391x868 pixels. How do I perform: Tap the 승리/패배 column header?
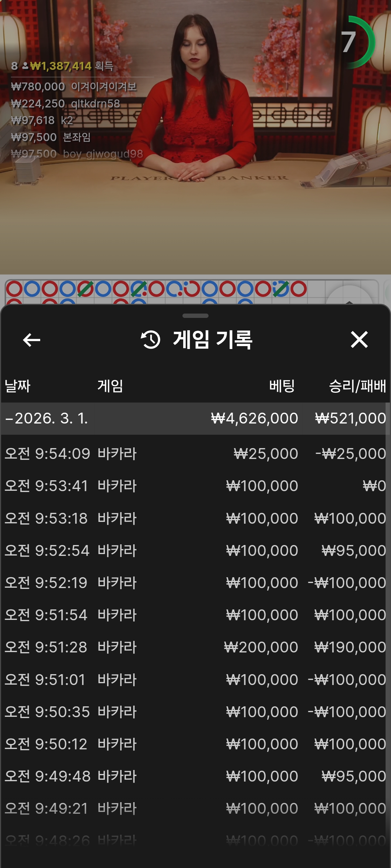coord(357,386)
